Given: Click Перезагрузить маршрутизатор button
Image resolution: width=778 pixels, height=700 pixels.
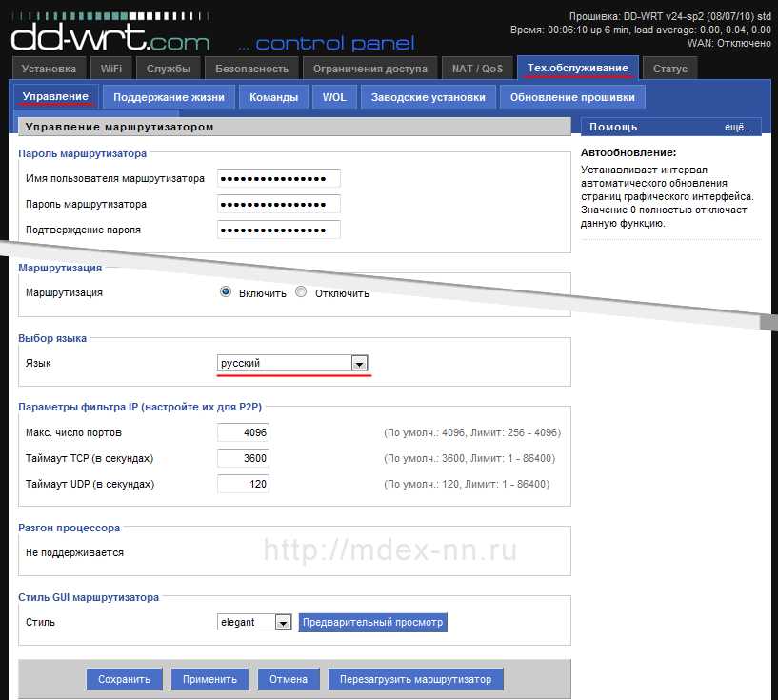Looking at the screenshot, I should [x=416, y=679].
